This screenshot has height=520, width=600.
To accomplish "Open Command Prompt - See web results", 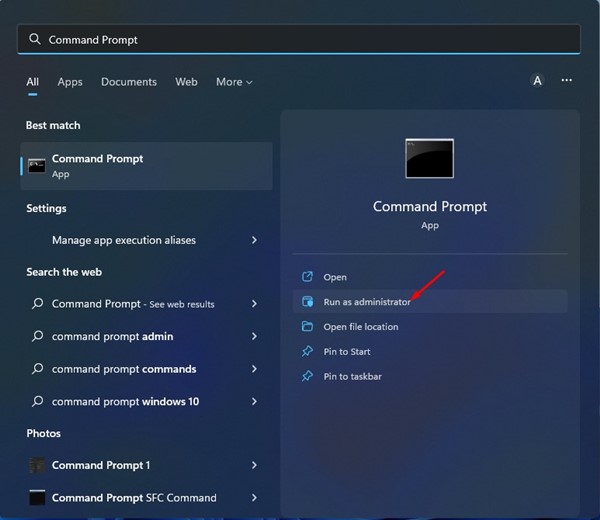I will 133,304.
